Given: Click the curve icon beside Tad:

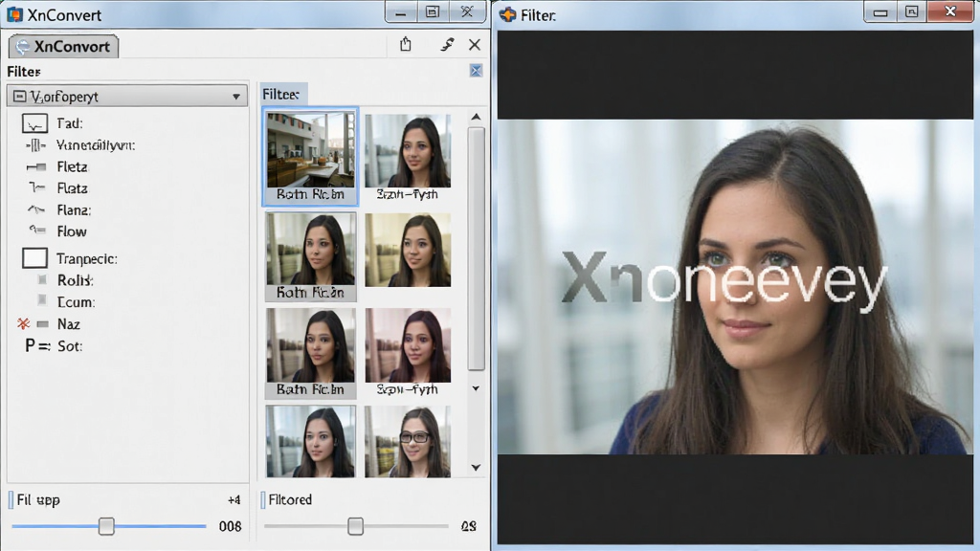Looking at the screenshot, I should (34, 123).
